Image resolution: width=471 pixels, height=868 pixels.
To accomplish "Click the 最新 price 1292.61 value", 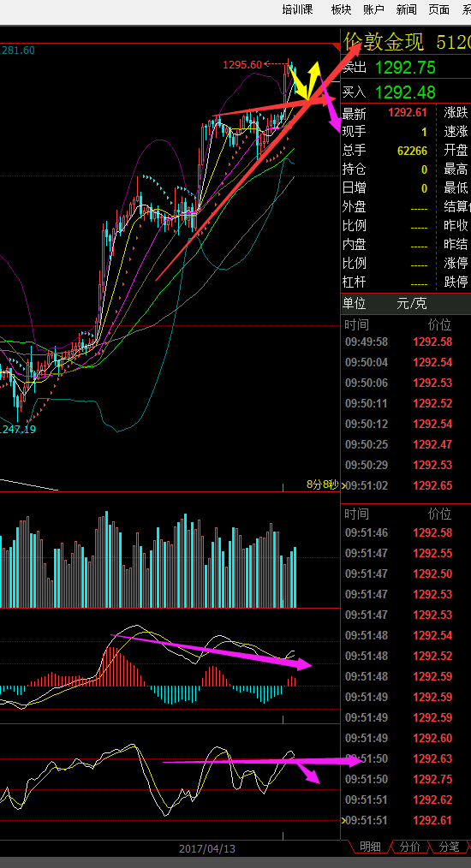I will 408,113.
